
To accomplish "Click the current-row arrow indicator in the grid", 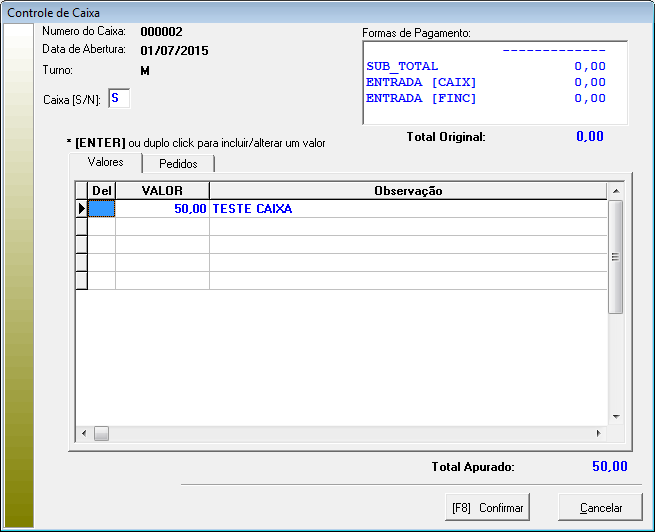I will point(82,209).
